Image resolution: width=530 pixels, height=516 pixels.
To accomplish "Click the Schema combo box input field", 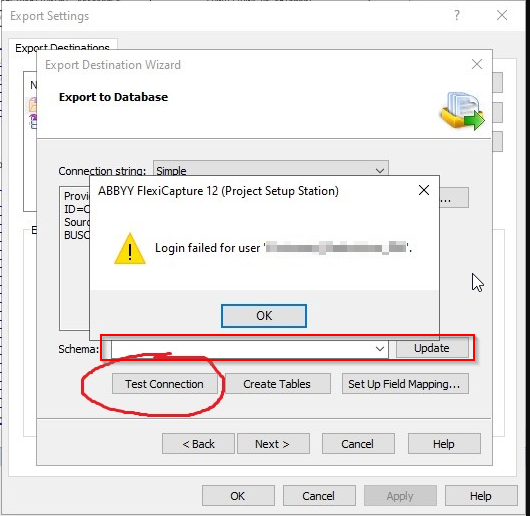I will pos(243,348).
